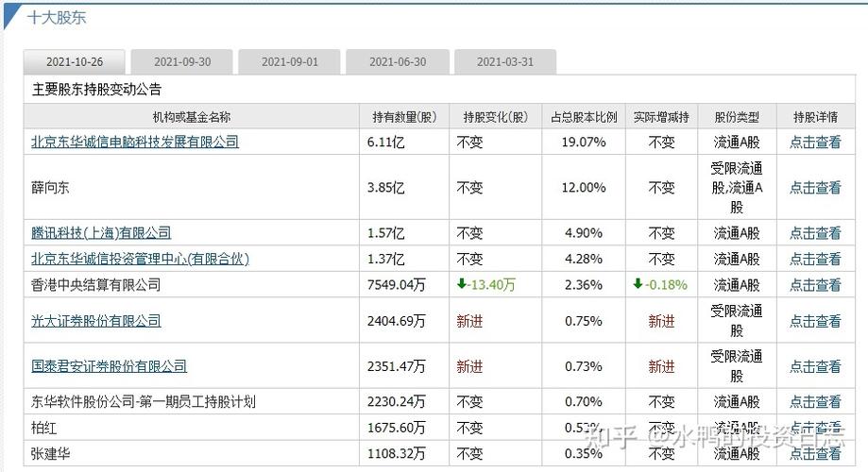868x472 pixels.
Task: Click the 持股详情 column header
Action: 815,117
